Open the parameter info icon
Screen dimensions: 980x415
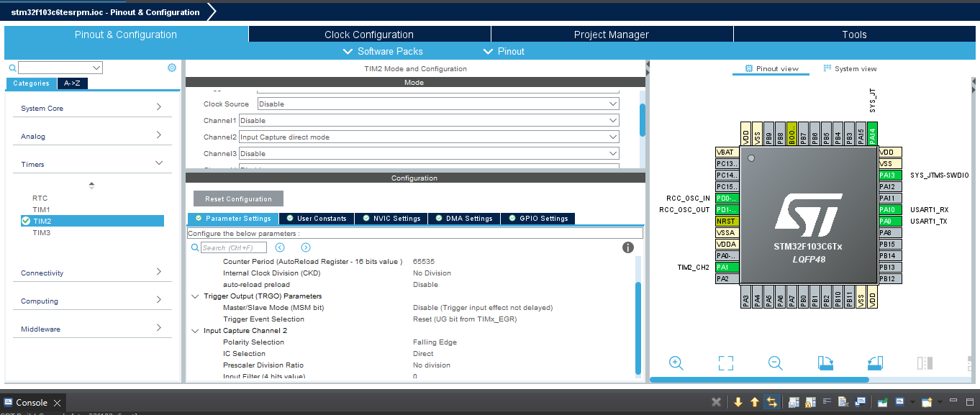pos(627,247)
